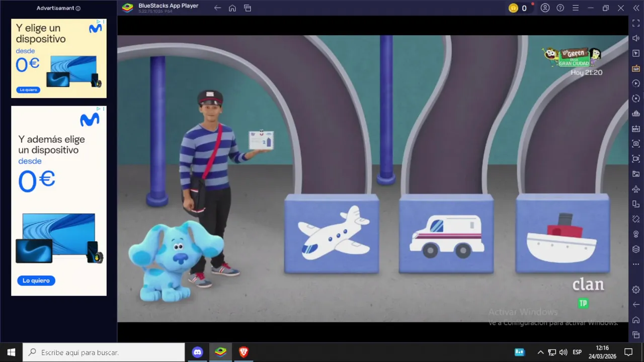Click the location pin icon in sidebar
This screenshot has height=362, width=644.
click(x=636, y=234)
